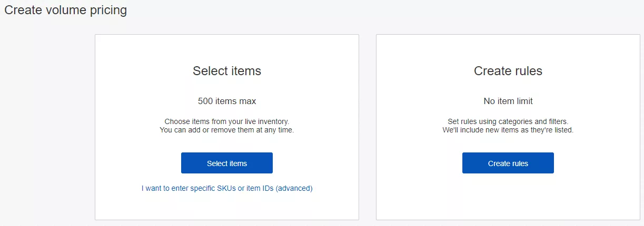Click the Select items card title
This screenshot has width=644, height=226.
coord(227,71)
